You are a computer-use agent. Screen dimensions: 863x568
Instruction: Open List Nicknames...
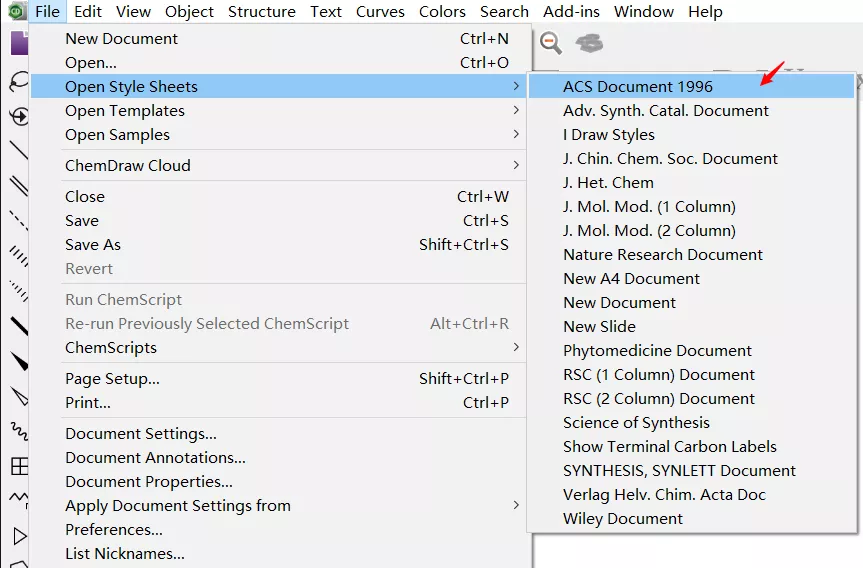279,554
